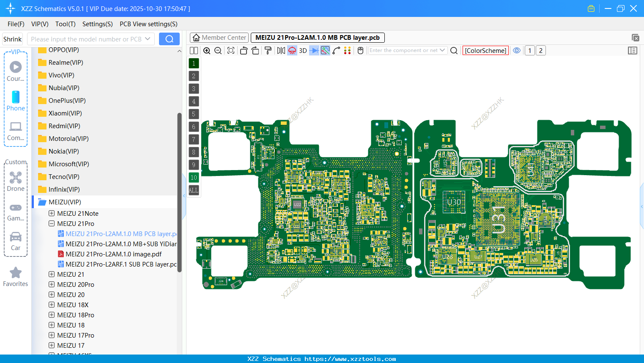Toggle the eye visibility icon
644x363 pixels.
(x=517, y=50)
